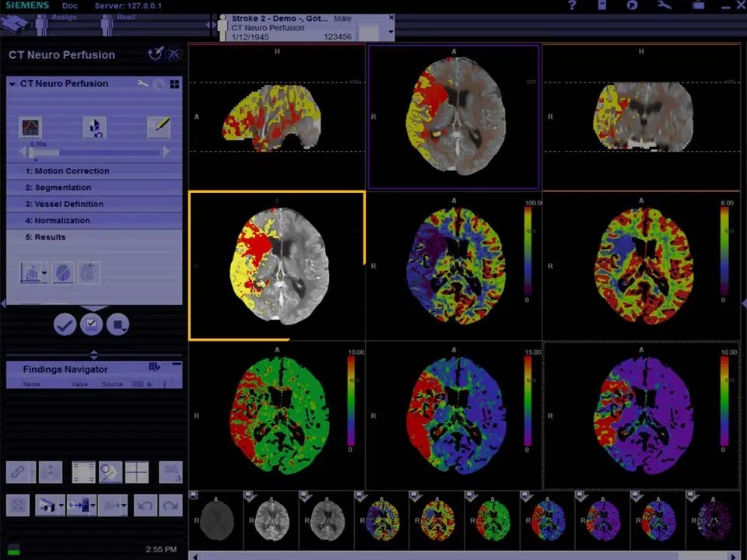Open the graph tool dropdown arrow
The height and width of the screenshot is (560, 747).
pos(45,274)
